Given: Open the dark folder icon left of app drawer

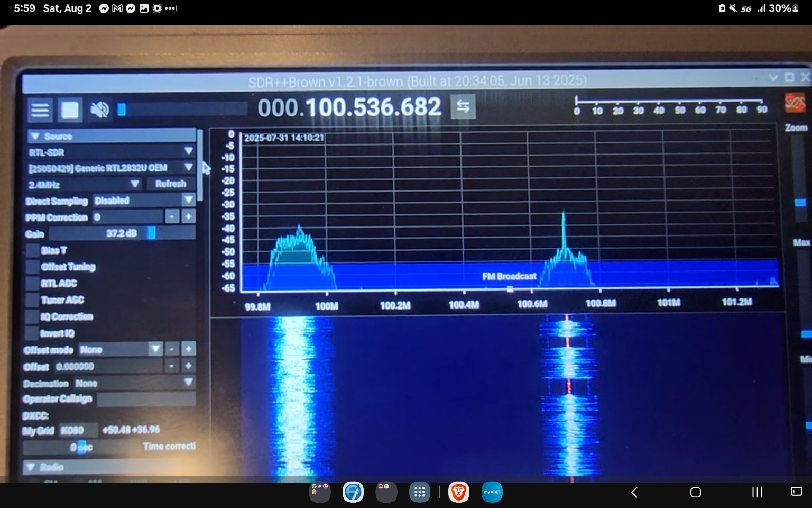Looking at the screenshot, I should tap(386, 492).
